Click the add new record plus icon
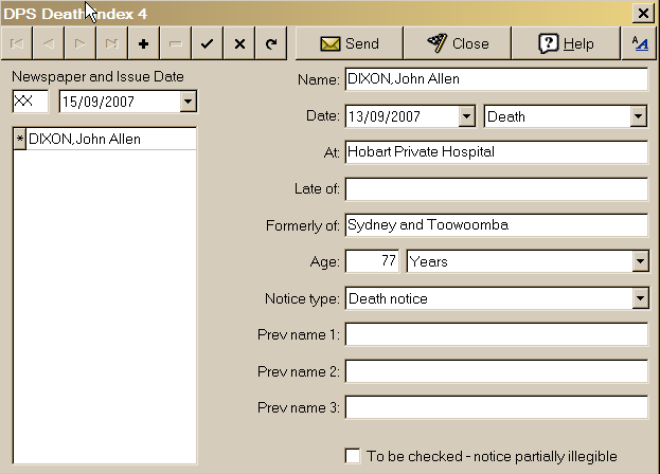 pos(143,44)
